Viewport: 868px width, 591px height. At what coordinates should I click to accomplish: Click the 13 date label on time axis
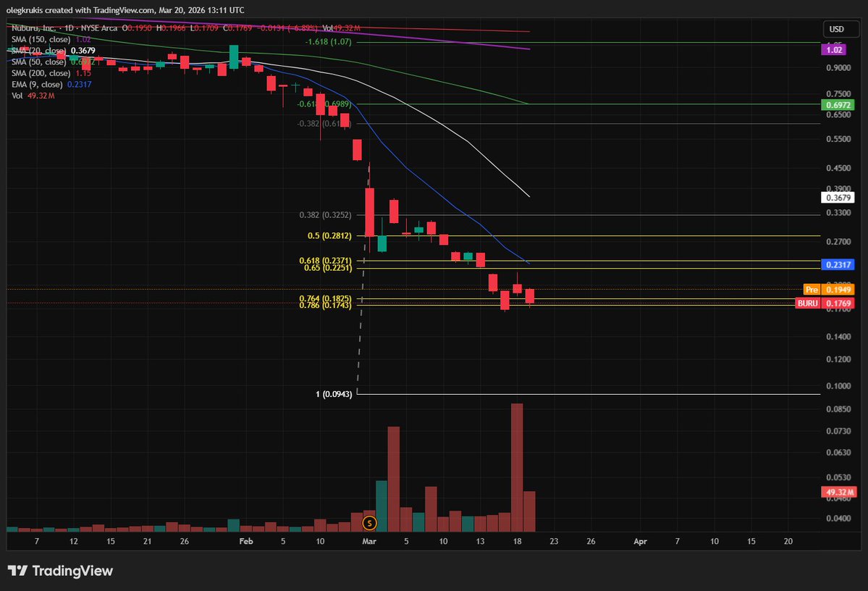click(480, 541)
